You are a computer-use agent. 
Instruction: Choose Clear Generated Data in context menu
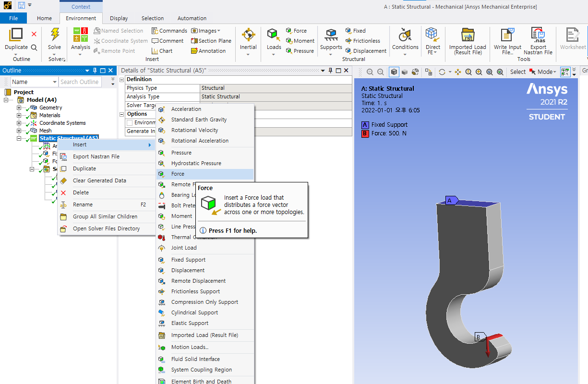[106, 180]
